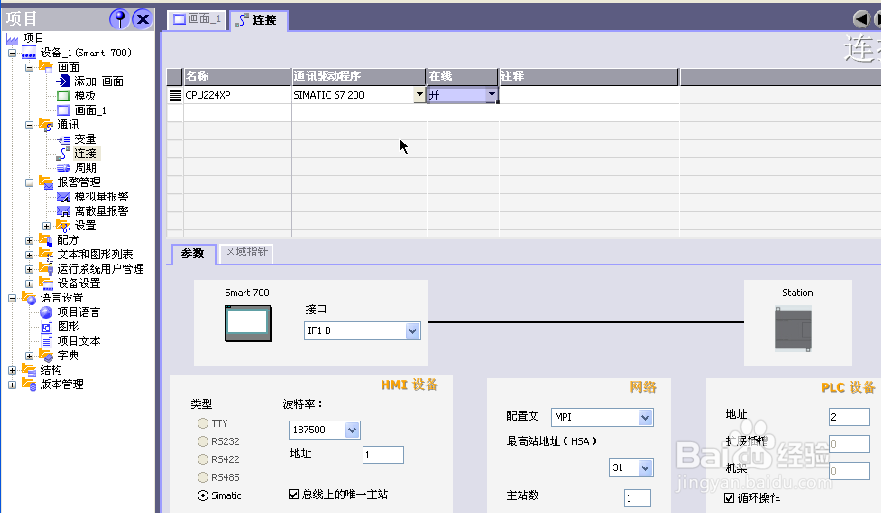Collapse the 设备 Smart 700 tree node
881x513 pixels.
point(12,53)
